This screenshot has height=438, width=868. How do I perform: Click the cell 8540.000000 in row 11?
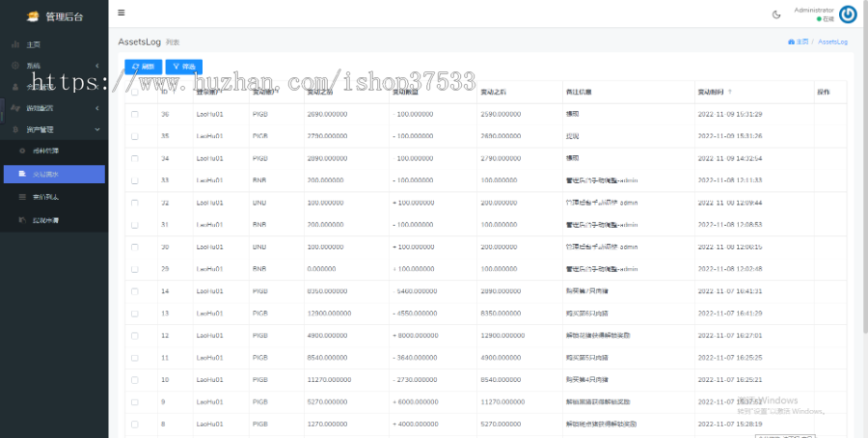[327, 358]
